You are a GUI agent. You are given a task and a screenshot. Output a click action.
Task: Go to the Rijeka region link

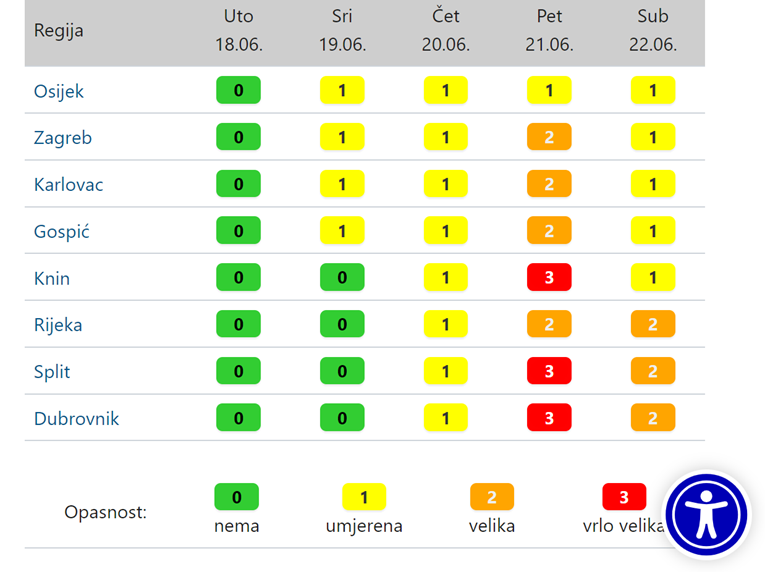[58, 325]
